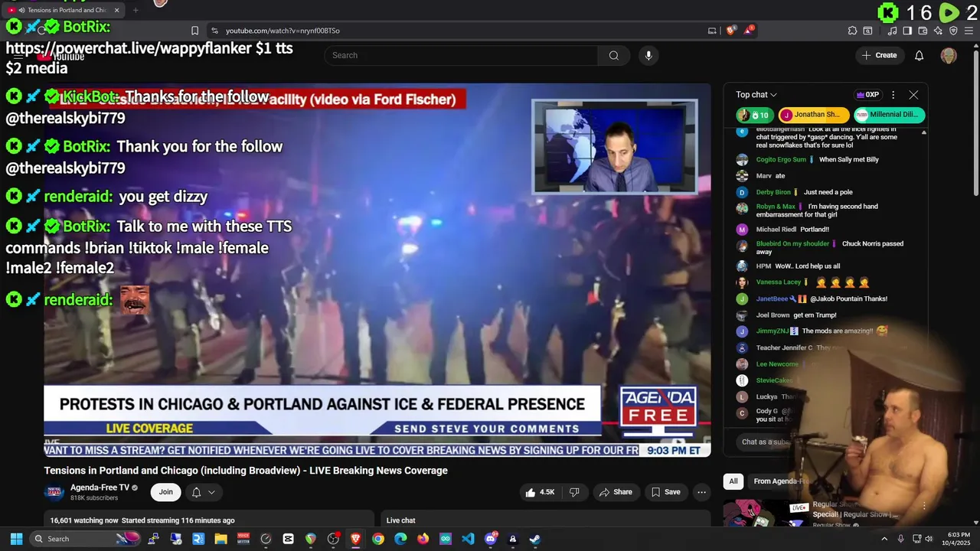Click the Agenda-Free TV channel avatar
Screen dimensions: 980x551
point(54,492)
